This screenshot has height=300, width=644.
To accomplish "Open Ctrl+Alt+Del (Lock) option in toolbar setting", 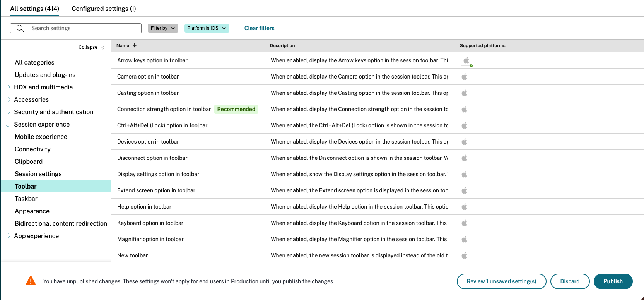I will (x=162, y=125).
